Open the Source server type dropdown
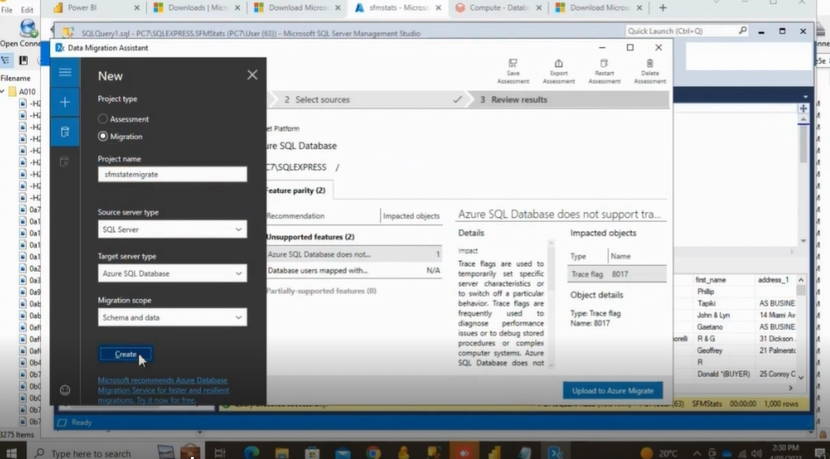 click(172, 229)
